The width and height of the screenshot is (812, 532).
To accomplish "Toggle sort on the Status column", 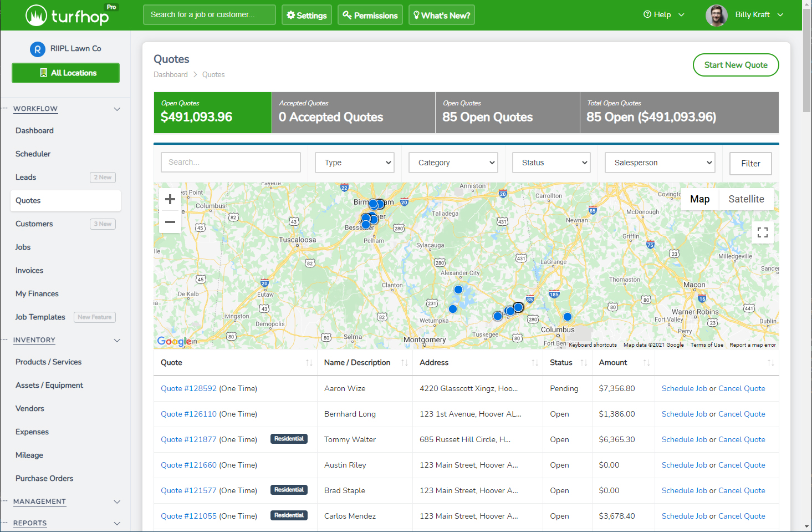I will pyautogui.click(x=584, y=362).
